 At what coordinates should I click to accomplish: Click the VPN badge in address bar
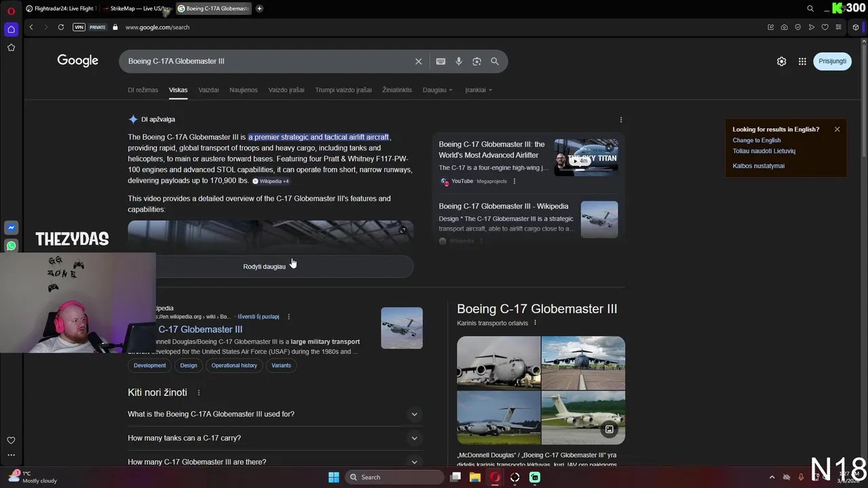(x=79, y=27)
